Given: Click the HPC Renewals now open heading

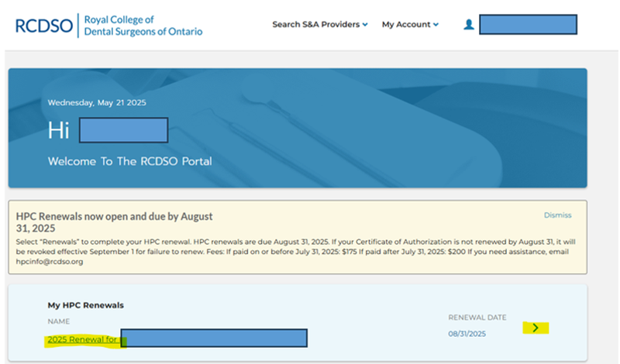Looking at the screenshot, I should pos(114,222).
